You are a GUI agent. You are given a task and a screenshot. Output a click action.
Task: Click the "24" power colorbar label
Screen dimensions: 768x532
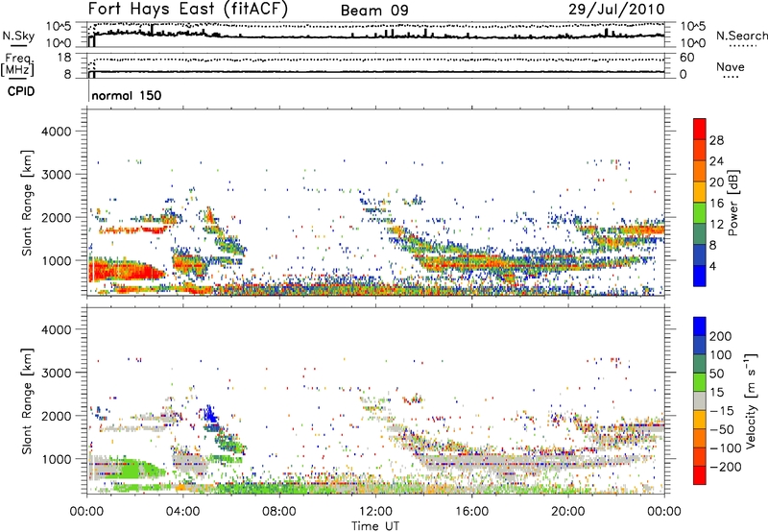pyautogui.click(x=716, y=161)
